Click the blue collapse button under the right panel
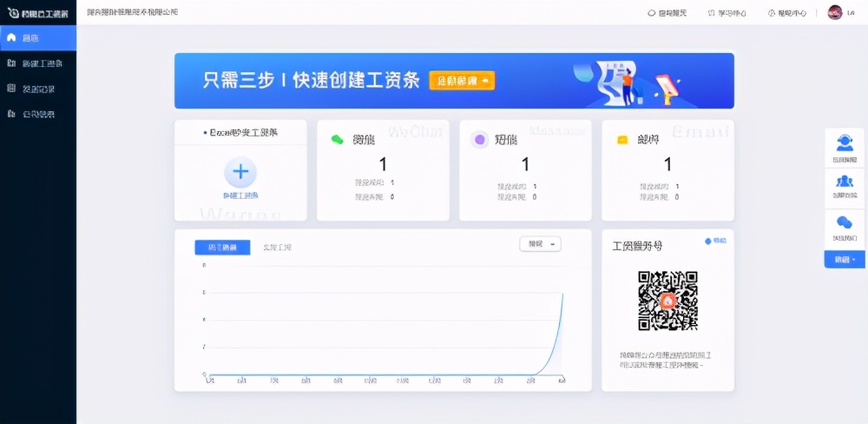 pyautogui.click(x=845, y=260)
